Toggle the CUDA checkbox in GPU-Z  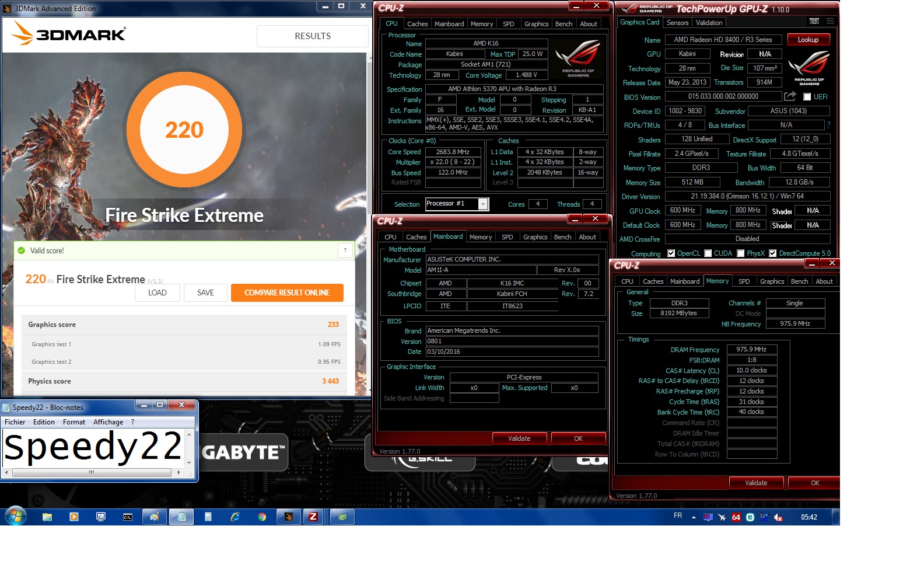[708, 253]
